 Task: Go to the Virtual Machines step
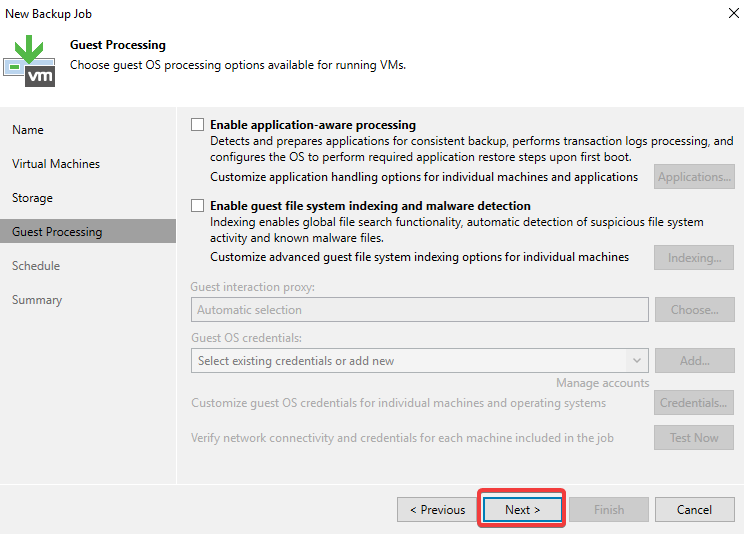(x=56, y=164)
